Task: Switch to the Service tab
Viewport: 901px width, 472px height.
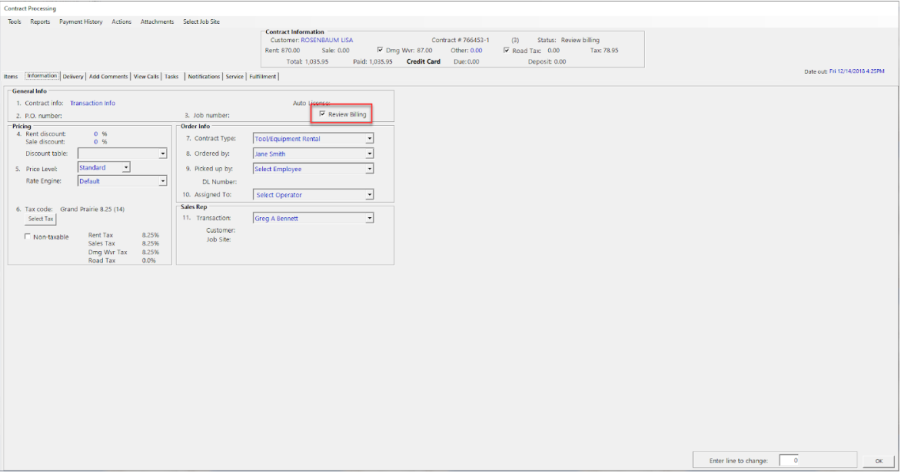Action: click(x=234, y=76)
